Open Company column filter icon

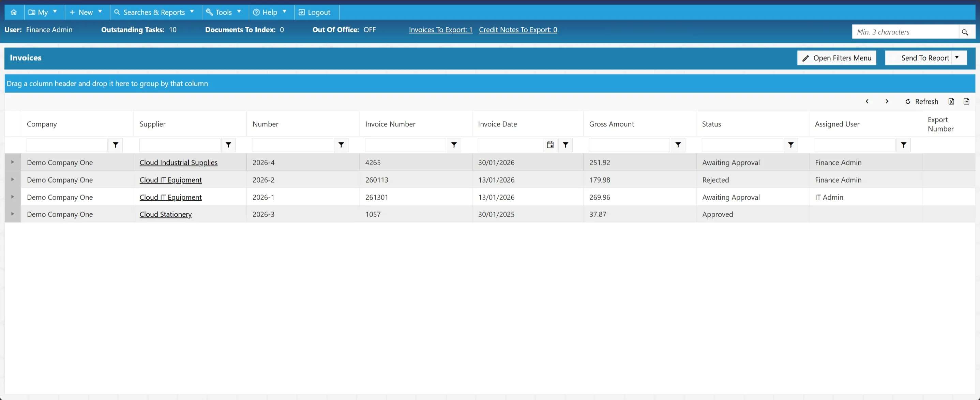pyautogui.click(x=116, y=145)
